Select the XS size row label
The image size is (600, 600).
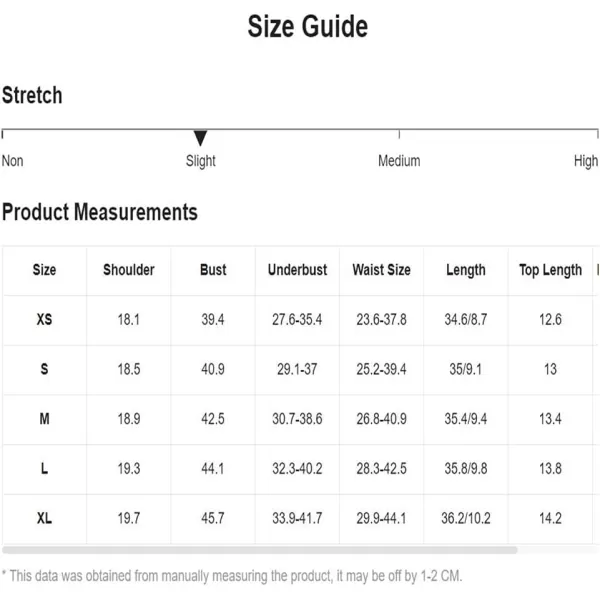(44, 319)
